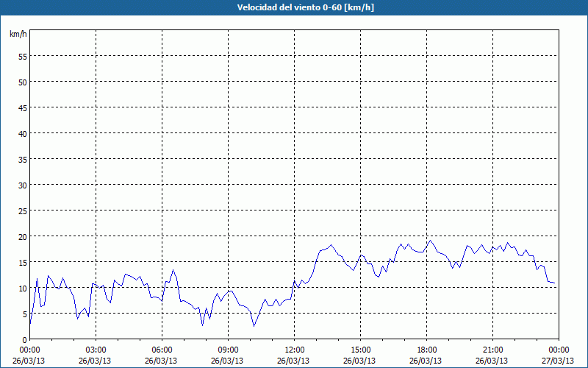Select the 10 value on the Y axis
Image resolution: width=588 pixels, height=368 pixels.
23,288
